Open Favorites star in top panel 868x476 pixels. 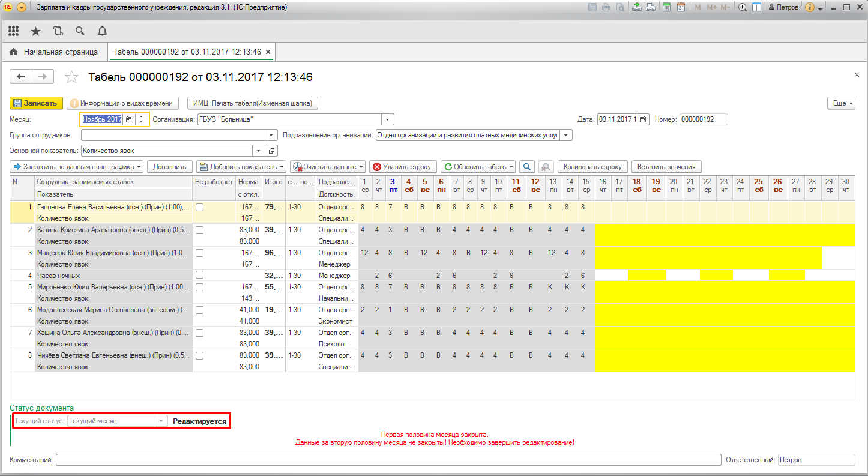[36, 31]
